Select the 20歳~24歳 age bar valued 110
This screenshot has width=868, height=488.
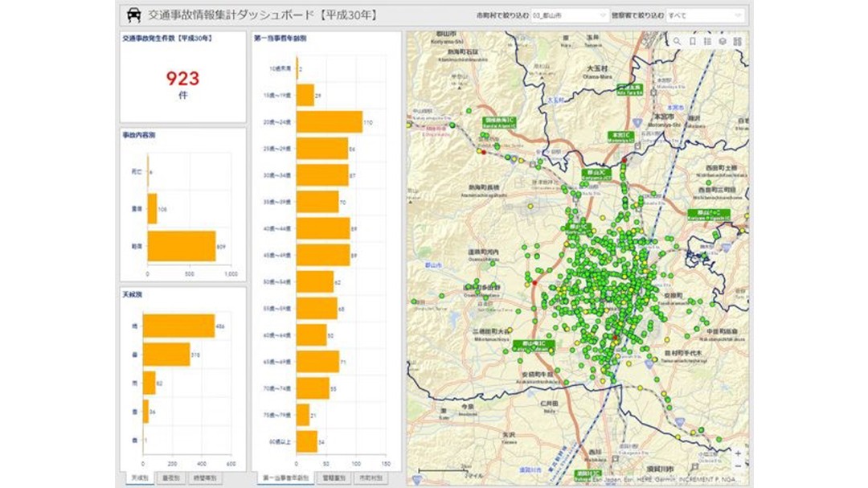tap(330, 122)
